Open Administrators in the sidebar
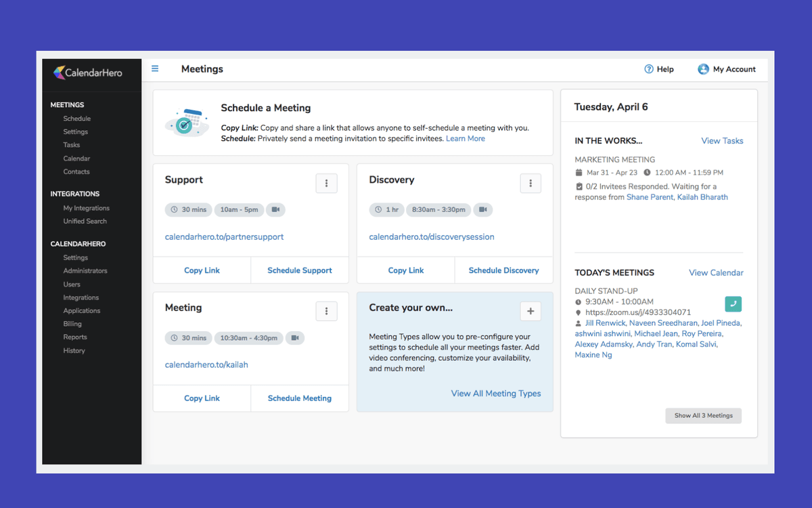This screenshot has width=812, height=508. pos(85,271)
